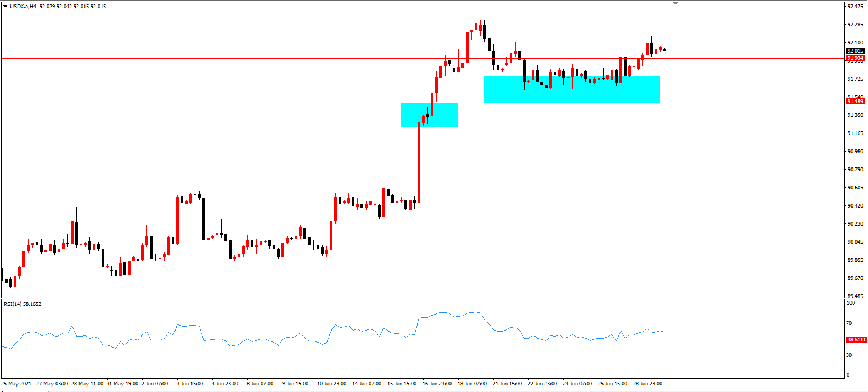Click the latest candle at the chart's right end
This screenshot has height=392, width=868.
(665, 49)
